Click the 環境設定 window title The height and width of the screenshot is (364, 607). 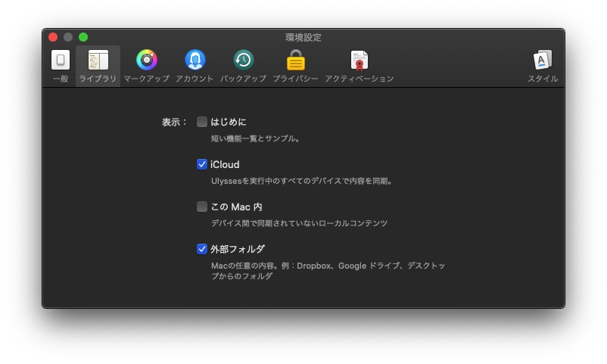303,38
